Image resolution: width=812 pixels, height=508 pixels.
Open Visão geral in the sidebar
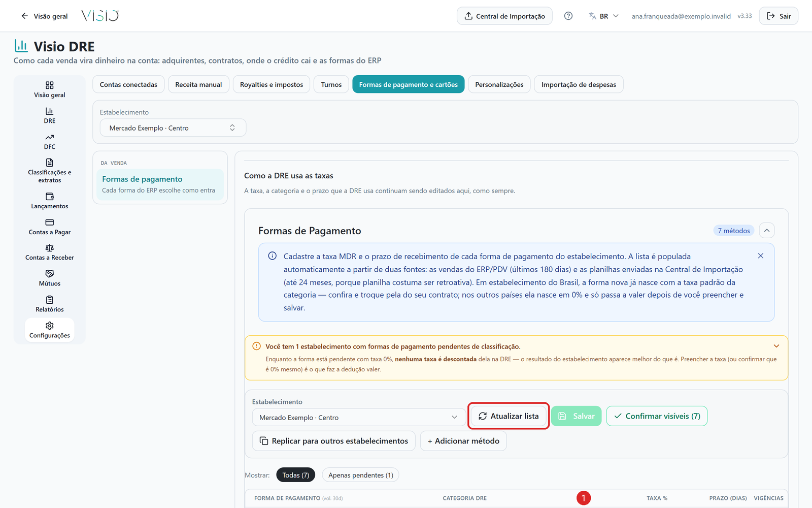[50, 89]
